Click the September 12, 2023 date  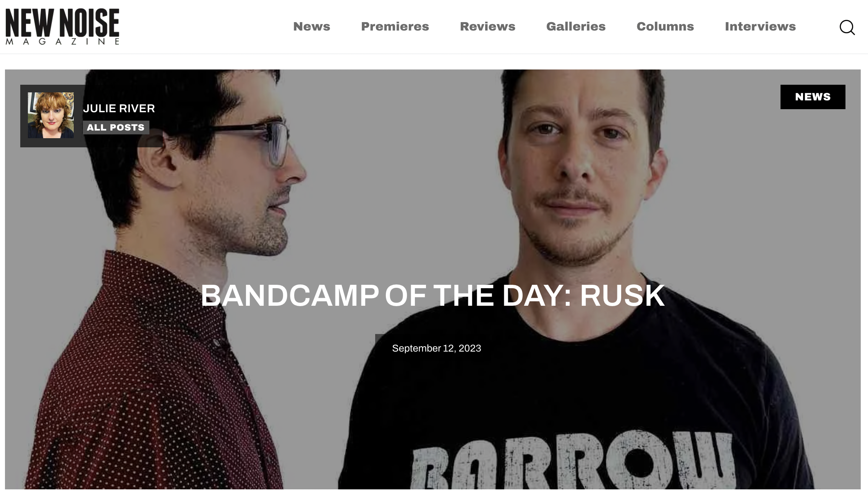coord(436,348)
